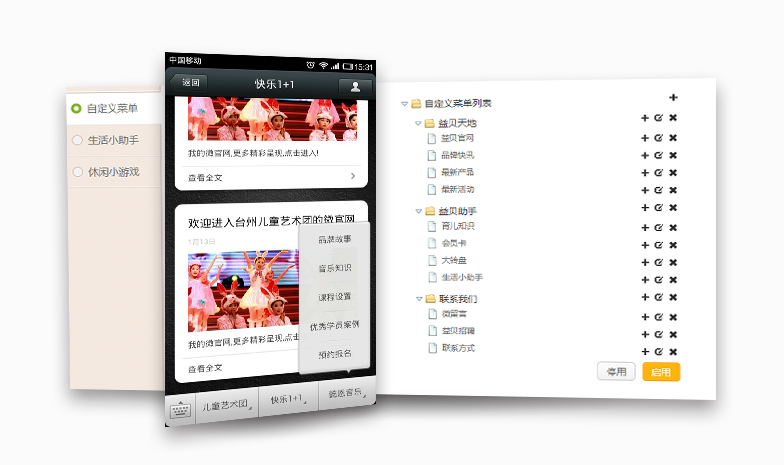
Task: Edit the 益贝天地 folder menu
Action: pyautogui.click(x=658, y=118)
